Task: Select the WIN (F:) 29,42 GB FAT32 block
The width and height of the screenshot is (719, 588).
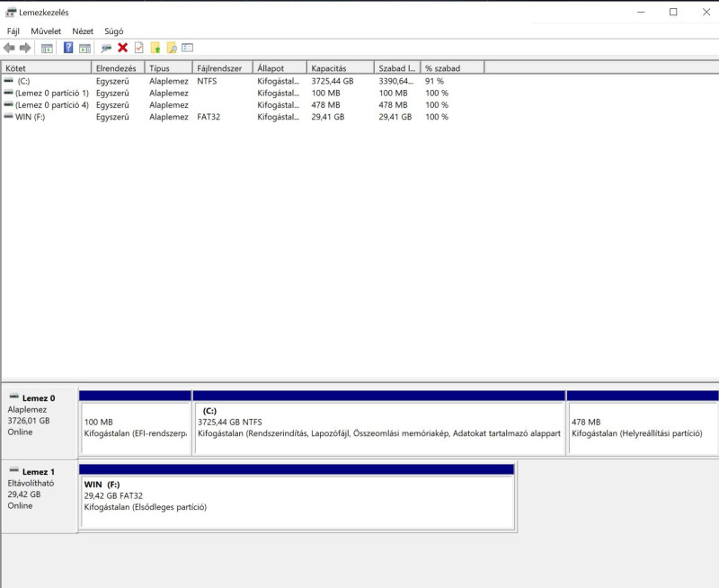Action: pyautogui.click(x=297, y=498)
